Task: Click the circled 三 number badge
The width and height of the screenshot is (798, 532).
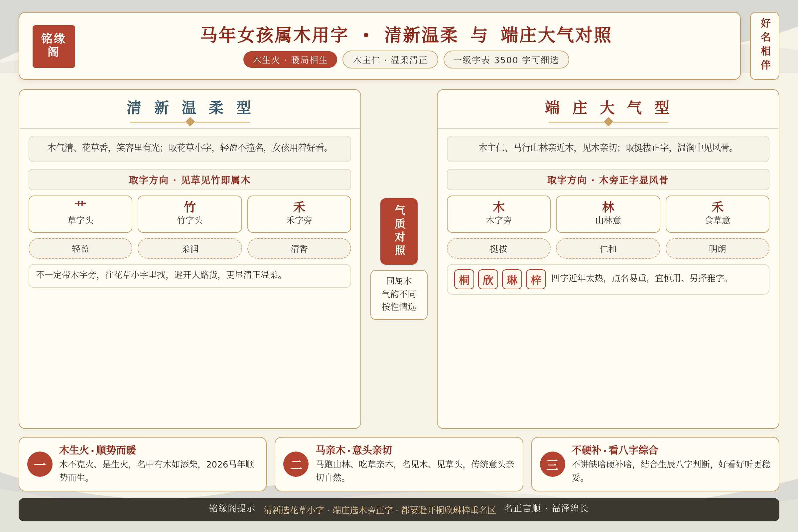Action: point(552,464)
